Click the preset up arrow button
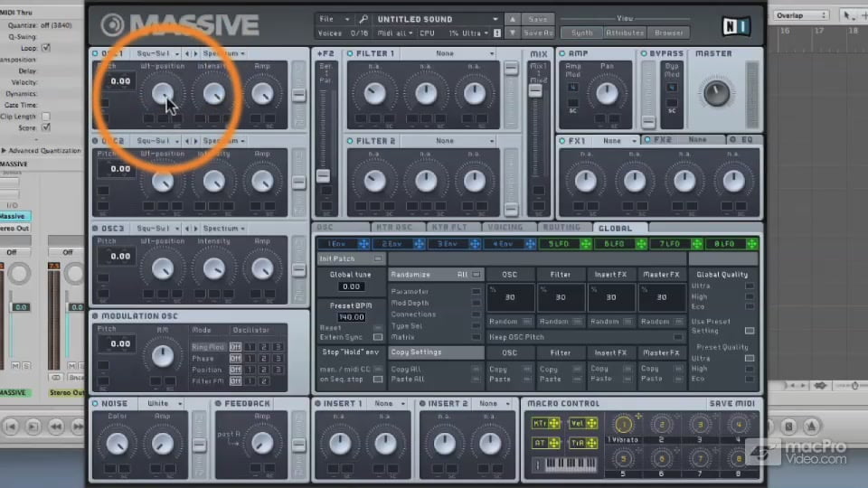 [512, 19]
